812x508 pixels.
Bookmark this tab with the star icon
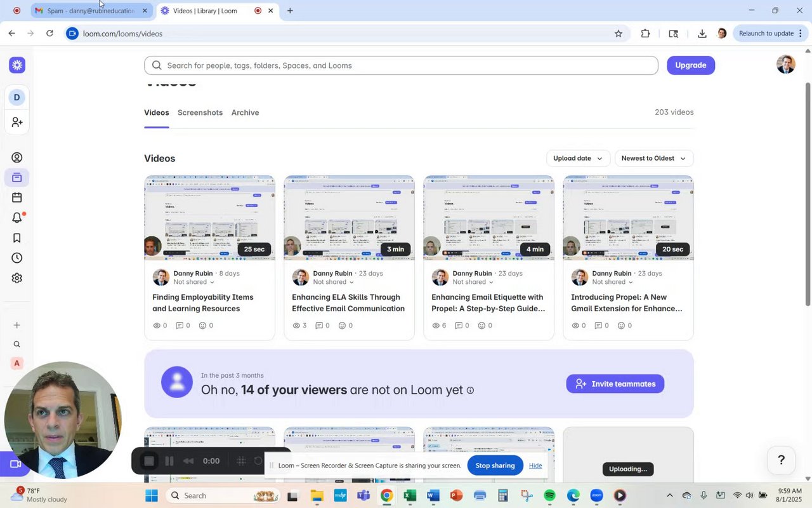(619, 34)
